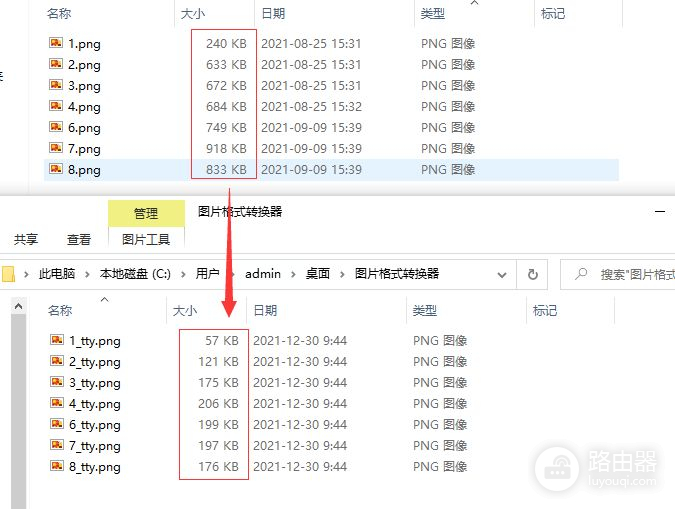Click the 206 KB size cell
675x509 pixels.
(218, 403)
